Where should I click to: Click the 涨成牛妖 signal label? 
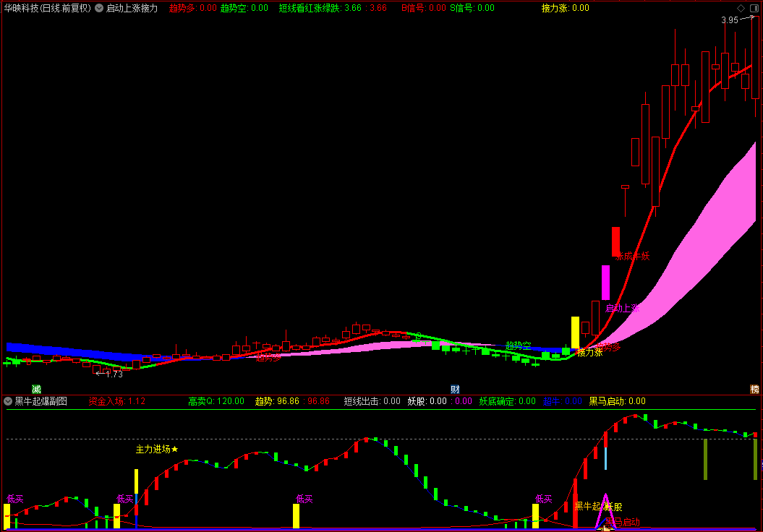(x=632, y=256)
